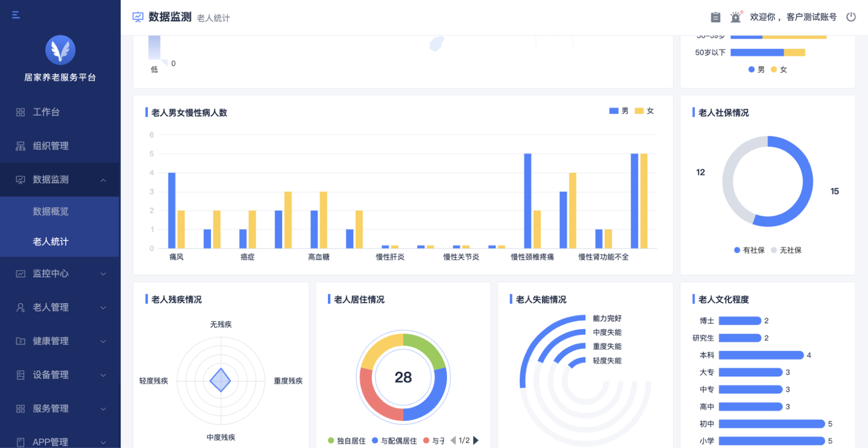This screenshot has width=868, height=448.
Task: Select 数据概览 submenu item
Action: pyautogui.click(x=60, y=212)
